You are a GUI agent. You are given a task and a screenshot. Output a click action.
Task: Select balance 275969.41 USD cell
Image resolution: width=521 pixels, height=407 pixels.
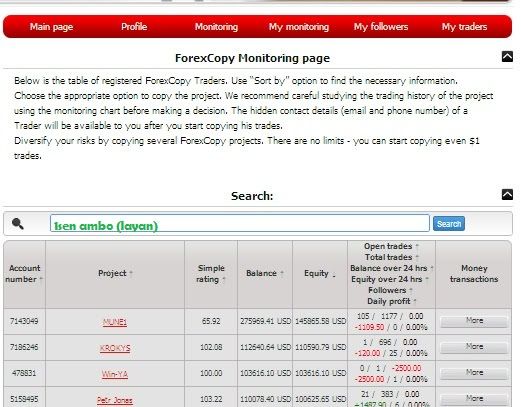(x=265, y=321)
